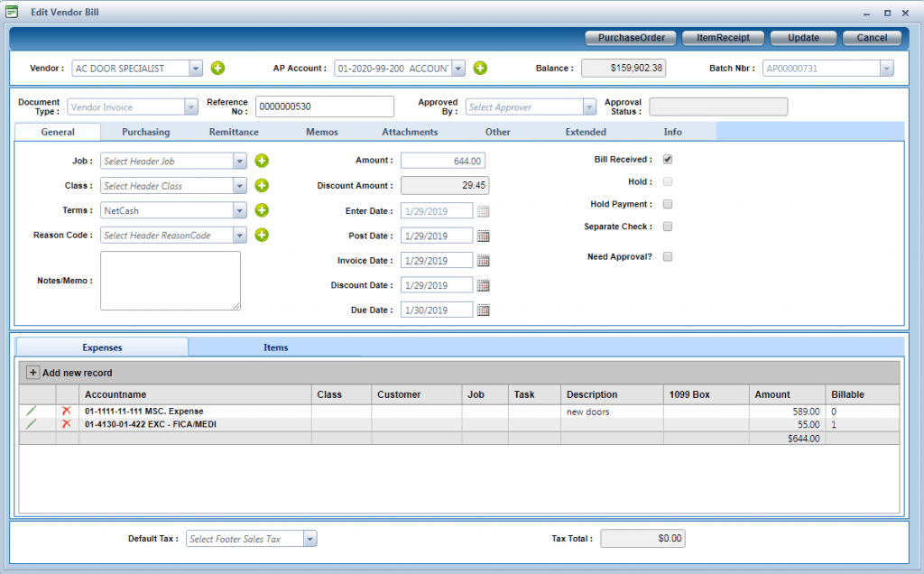Add a new Job with the green plus
Image resolution: width=924 pixels, height=574 pixels.
coord(262,161)
